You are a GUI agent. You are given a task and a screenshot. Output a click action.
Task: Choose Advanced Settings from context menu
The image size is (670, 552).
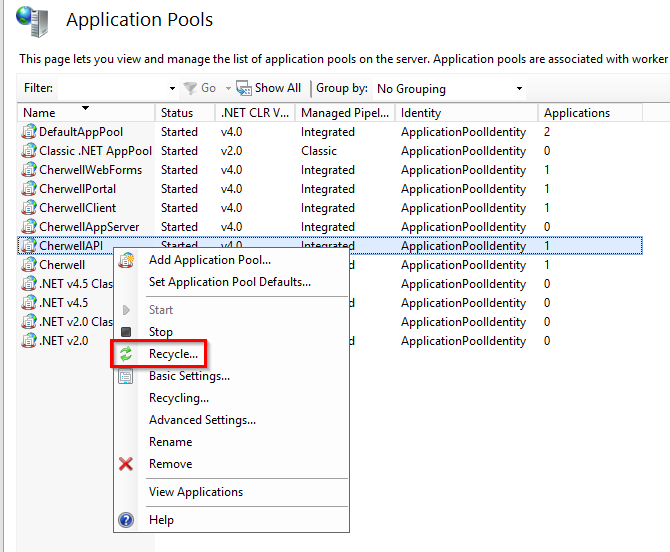(202, 420)
